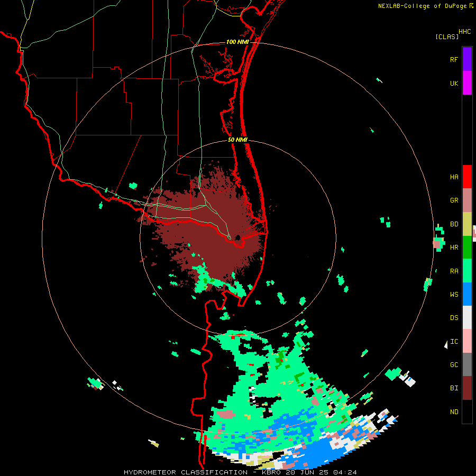Click the "04:24" timestamp text

click(345, 472)
